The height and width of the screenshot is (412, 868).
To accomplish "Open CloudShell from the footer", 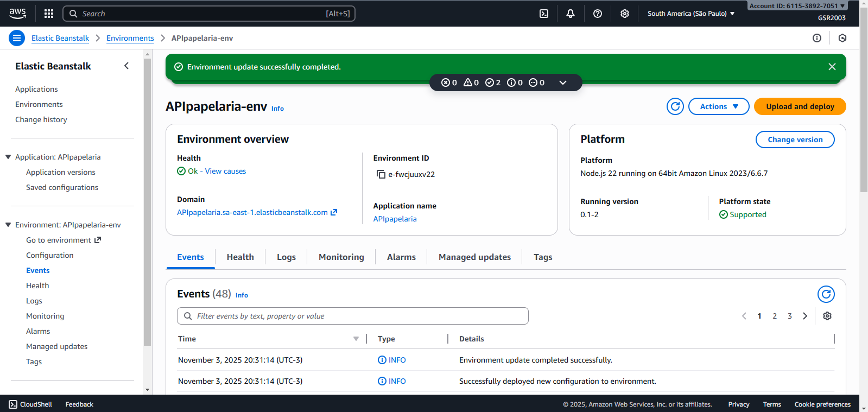I will coord(31,404).
